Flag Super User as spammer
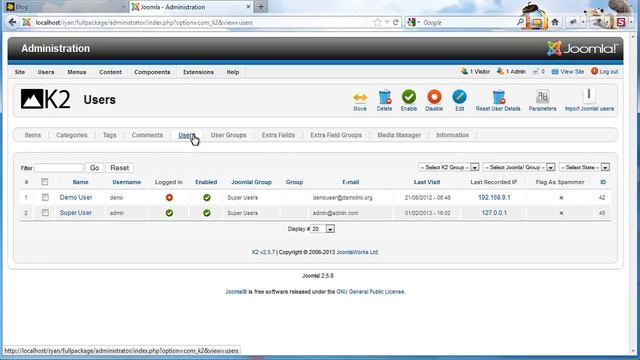 point(561,213)
